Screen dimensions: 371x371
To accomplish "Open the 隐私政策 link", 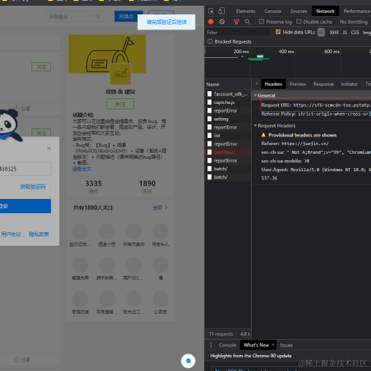I will (x=39, y=234).
